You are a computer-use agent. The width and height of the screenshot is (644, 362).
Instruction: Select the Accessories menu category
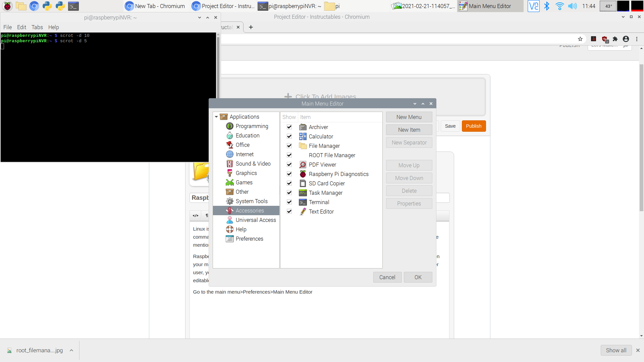pos(250,210)
